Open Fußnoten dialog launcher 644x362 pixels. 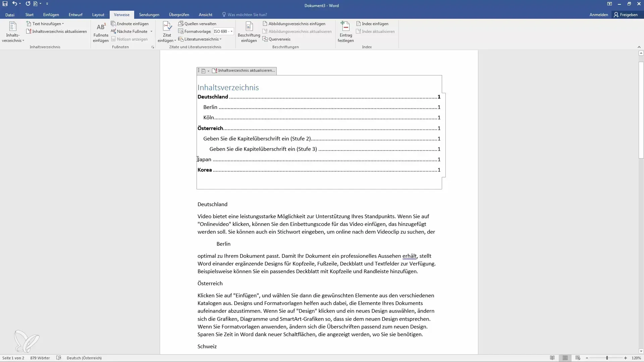pos(153,47)
